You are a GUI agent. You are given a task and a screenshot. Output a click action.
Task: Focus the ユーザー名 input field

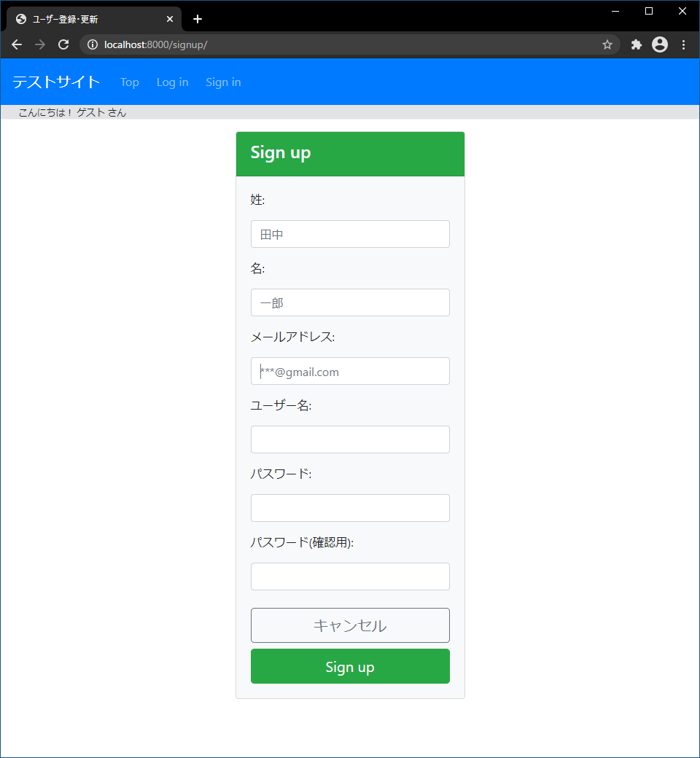tap(350, 439)
